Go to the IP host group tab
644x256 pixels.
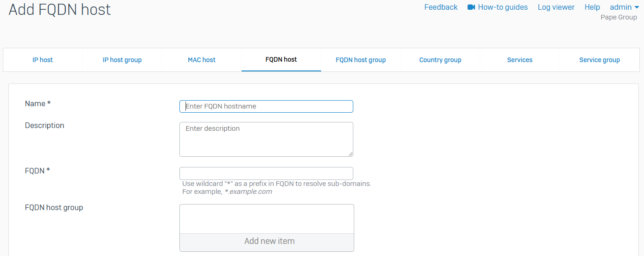pyautogui.click(x=122, y=60)
